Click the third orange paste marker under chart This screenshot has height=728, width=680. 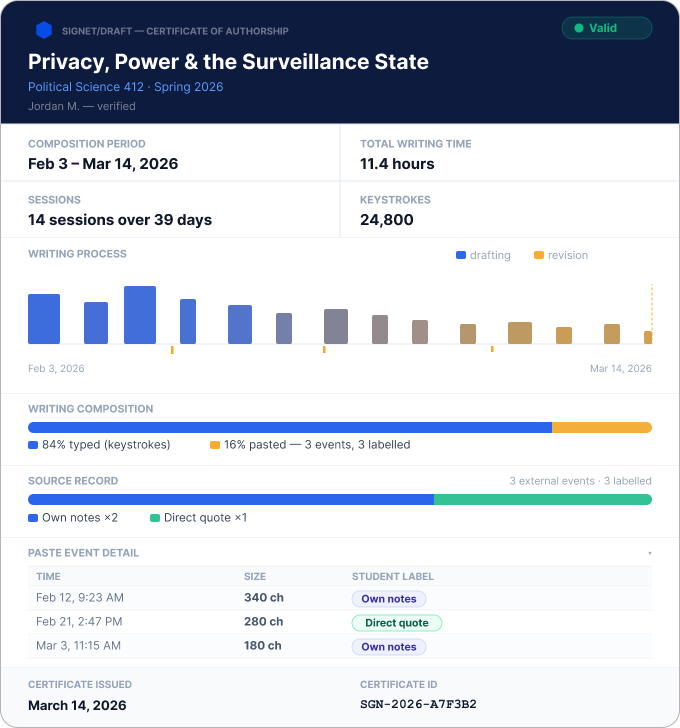click(492, 349)
